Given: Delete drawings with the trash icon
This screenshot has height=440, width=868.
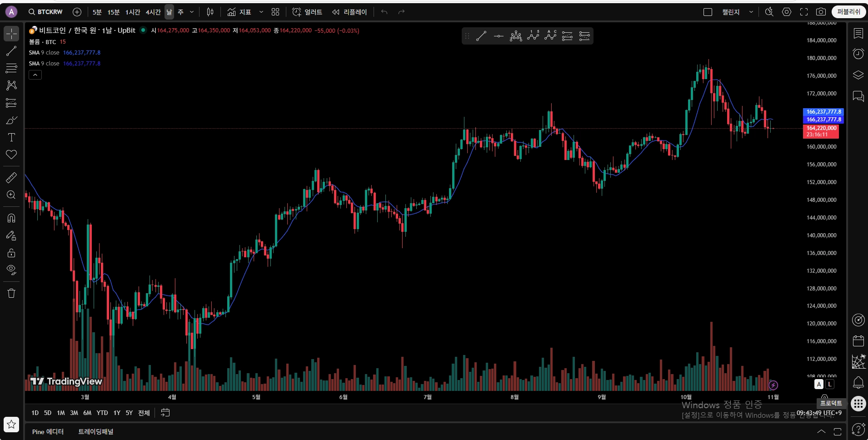Looking at the screenshot, I should 11,293.
